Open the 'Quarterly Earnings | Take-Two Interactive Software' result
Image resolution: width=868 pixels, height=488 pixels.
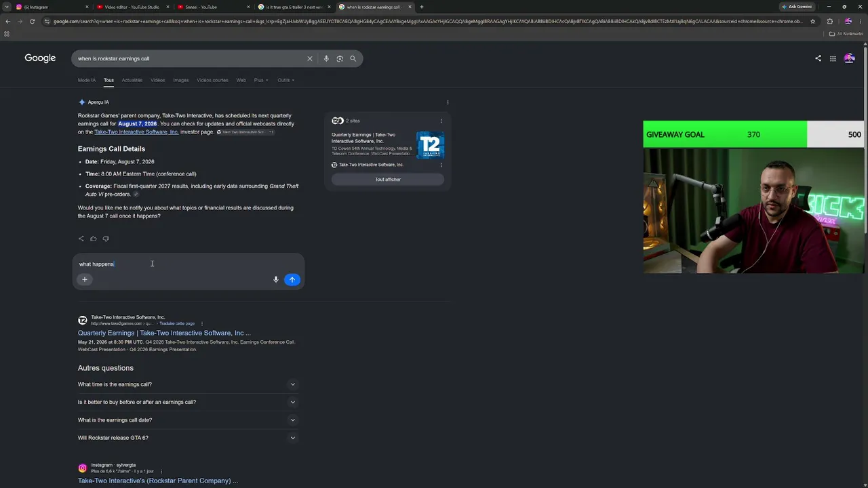[x=164, y=333]
